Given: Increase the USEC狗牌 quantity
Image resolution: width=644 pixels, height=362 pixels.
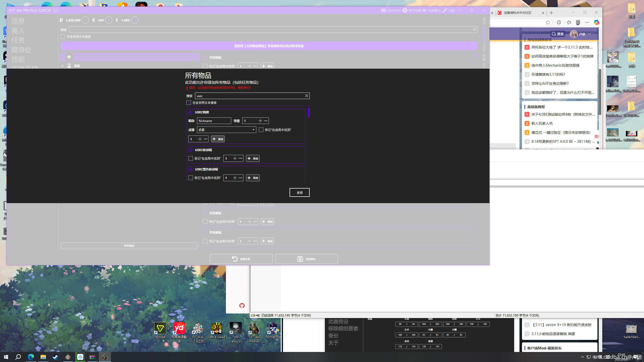Looking at the screenshot, I should [200, 139].
